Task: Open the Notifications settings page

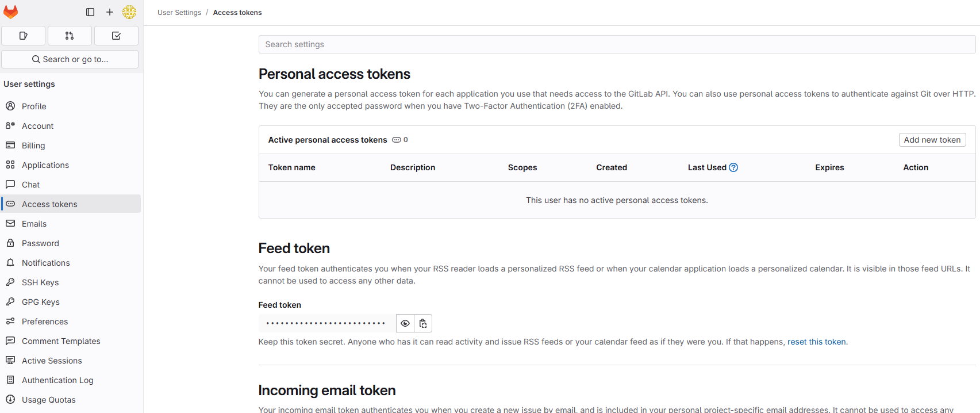Action: [46, 263]
